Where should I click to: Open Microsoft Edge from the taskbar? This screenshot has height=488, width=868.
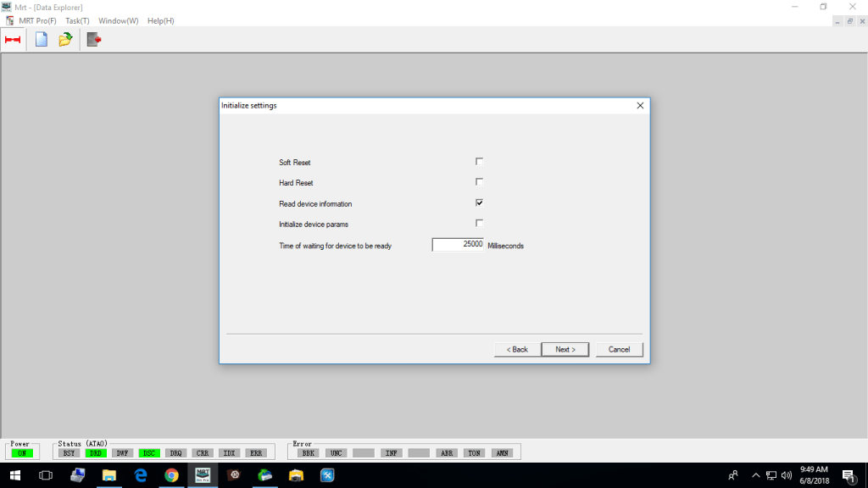pos(141,474)
